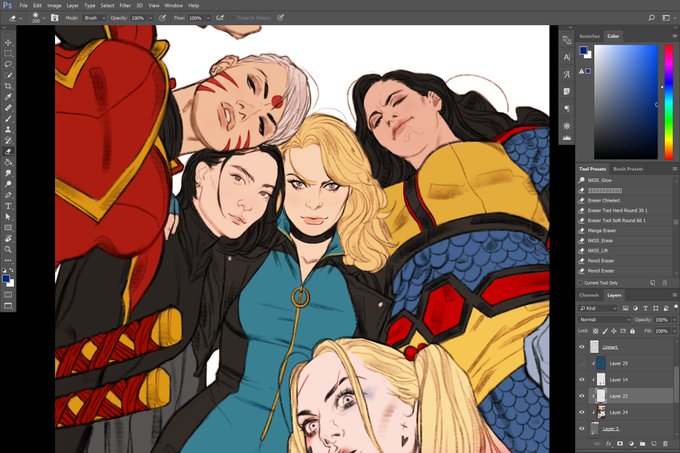680x453 pixels.
Task: Click the foreground color swatch in toolbox
Action: tap(6, 279)
